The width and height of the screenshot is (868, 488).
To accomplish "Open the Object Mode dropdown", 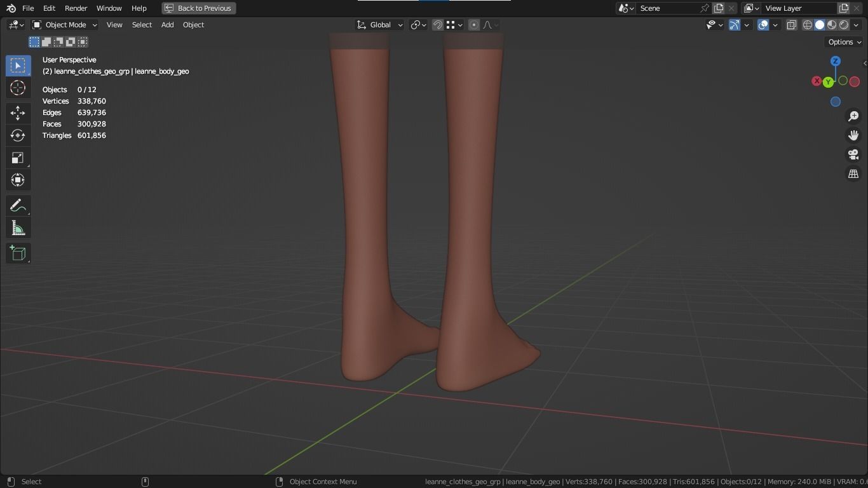I will click(65, 25).
